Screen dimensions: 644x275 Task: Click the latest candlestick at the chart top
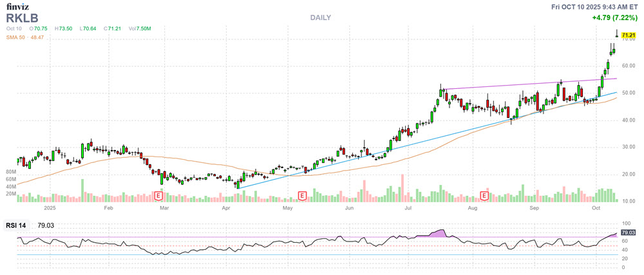coord(617,35)
